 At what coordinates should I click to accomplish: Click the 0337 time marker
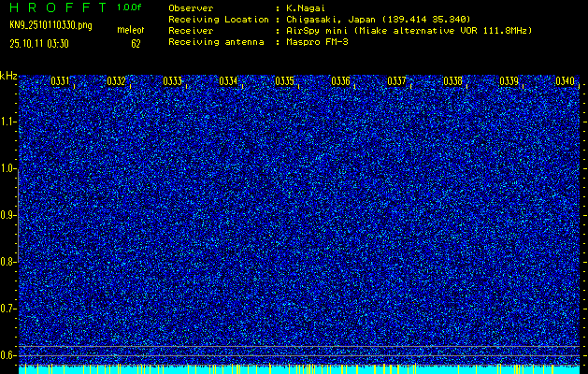pyautogui.click(x=396, y=81)
